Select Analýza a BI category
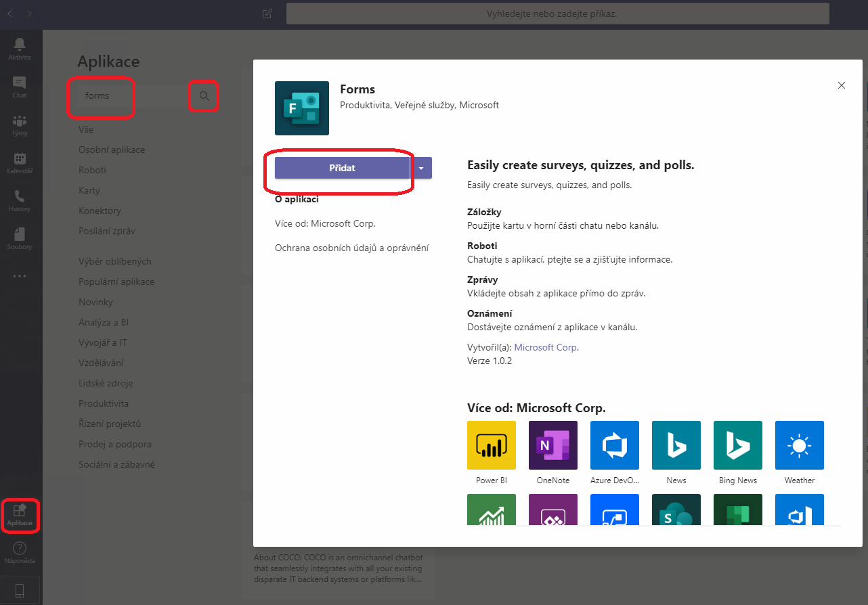Screen dimensions: 868x605 pos(104,322)
